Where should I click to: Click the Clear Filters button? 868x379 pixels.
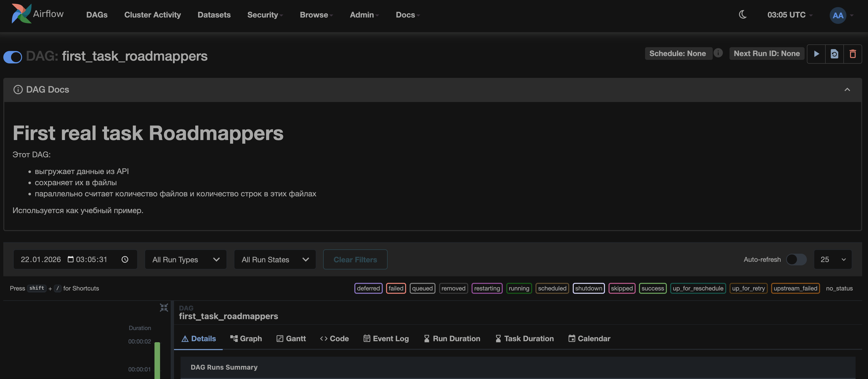[x=355, y=260]
